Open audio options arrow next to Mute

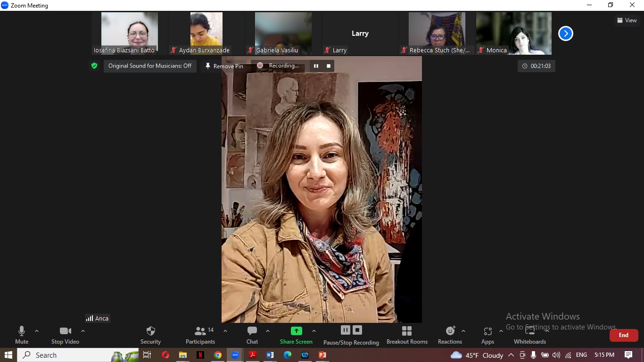[x=37, y=331]
